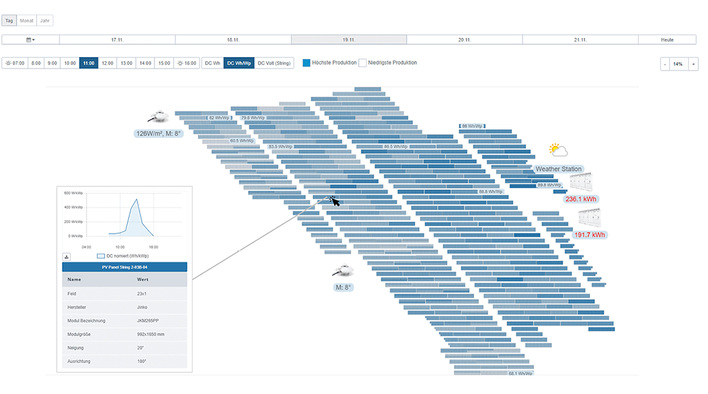708x394 pixels.
Task: Open the calendar date picker dropdown
Action: 30,40
